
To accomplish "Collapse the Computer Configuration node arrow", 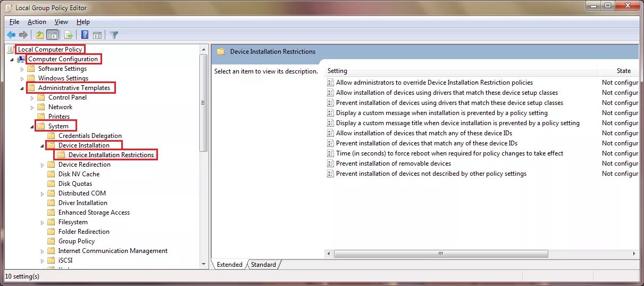I will pyautogui.click(x=12, y=59).
